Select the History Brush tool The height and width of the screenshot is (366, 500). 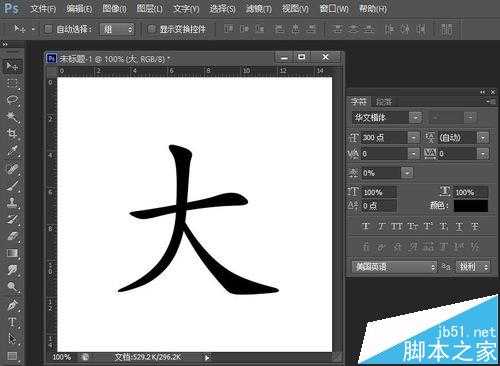(x=12, y=219)
